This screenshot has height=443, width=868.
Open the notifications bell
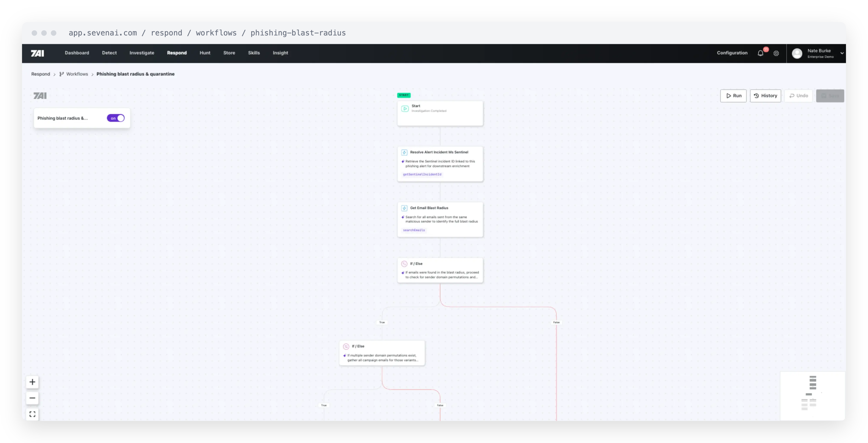(760, 53)
